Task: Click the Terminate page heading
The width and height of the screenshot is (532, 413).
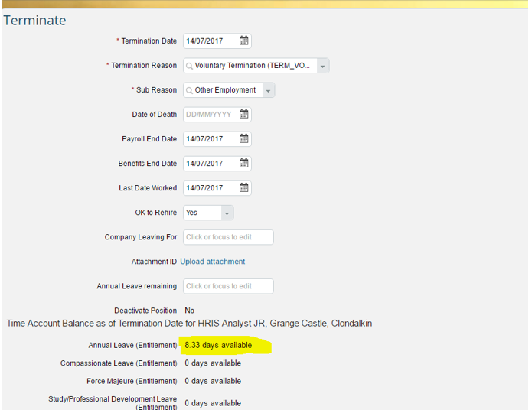Action: (35, 21)
